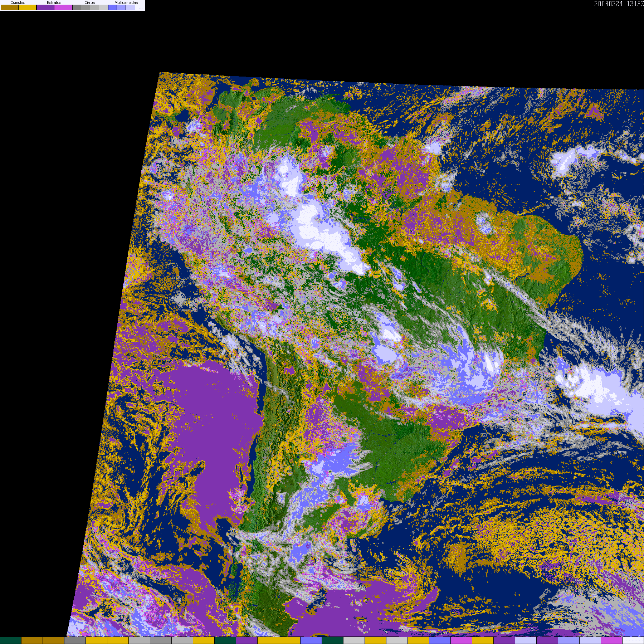Select the dark purple Estratos legend swatch
Image resolution: width=644 pixels, height=644 pixels.
[x=45, y=7]
